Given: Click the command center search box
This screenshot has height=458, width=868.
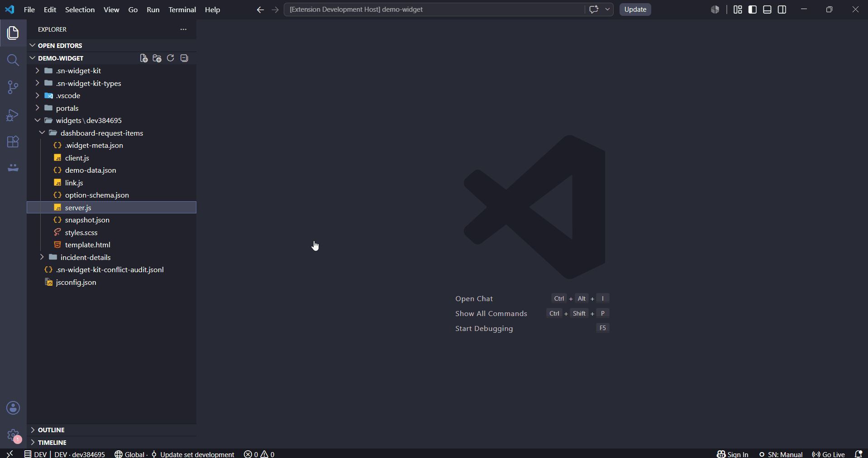Looking at the screenshot, I should [434, 9].
